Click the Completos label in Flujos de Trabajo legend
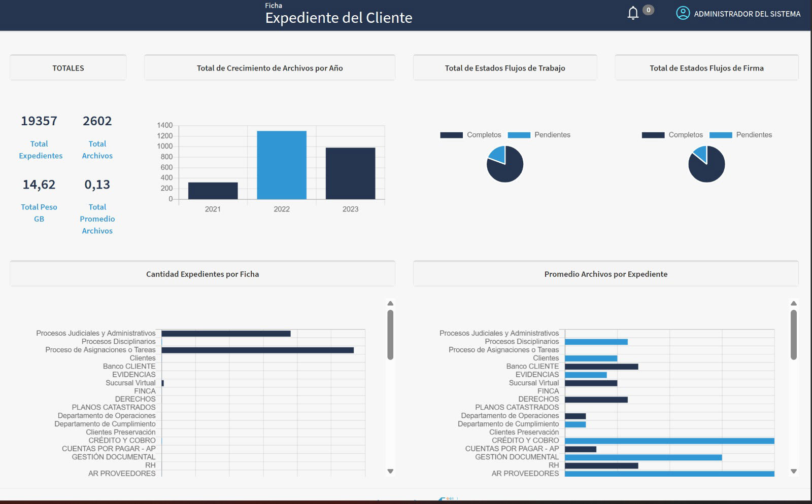Viewport: 812px width, 504px height. [484, 135]
